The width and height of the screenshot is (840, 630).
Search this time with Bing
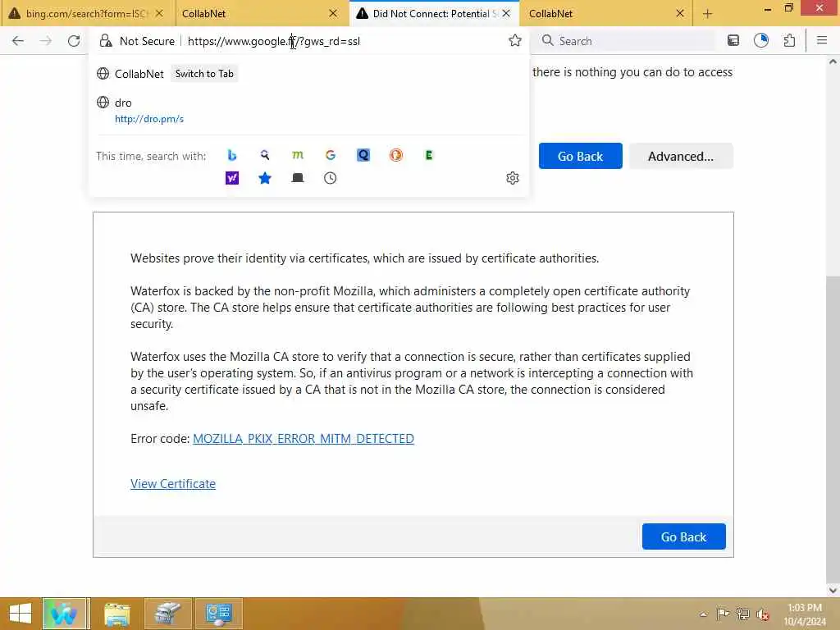click(x=232, y=155)
